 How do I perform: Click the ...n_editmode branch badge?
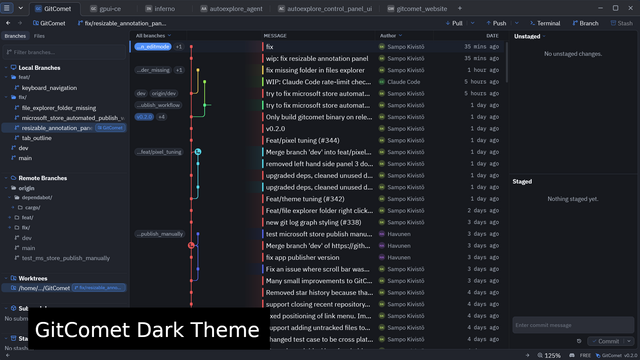[153, 47]
